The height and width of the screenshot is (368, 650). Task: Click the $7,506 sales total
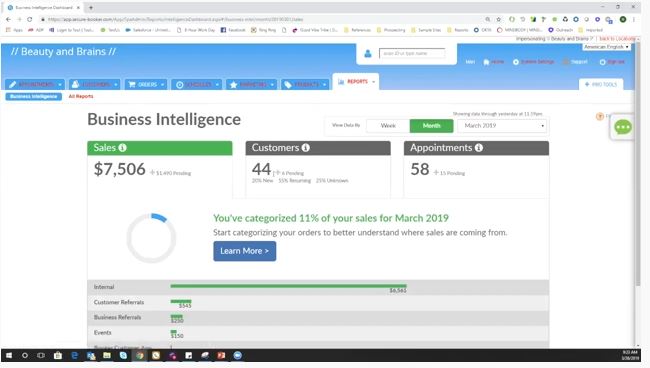[119, 169]
